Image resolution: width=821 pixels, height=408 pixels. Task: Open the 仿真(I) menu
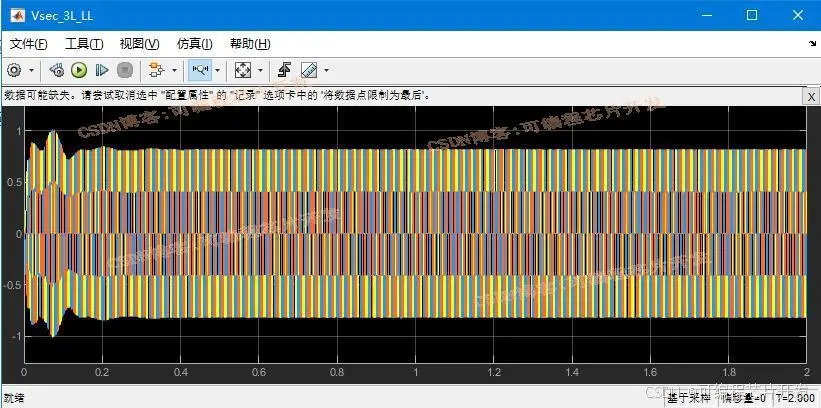point(195,44)
